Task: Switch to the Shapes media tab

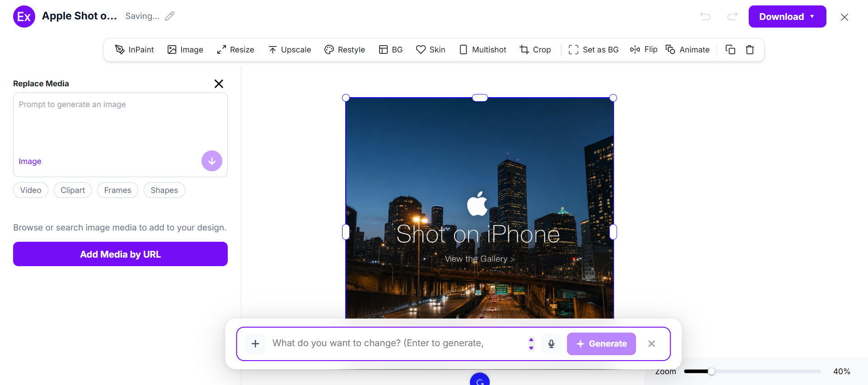Action: tap(164, 190)
